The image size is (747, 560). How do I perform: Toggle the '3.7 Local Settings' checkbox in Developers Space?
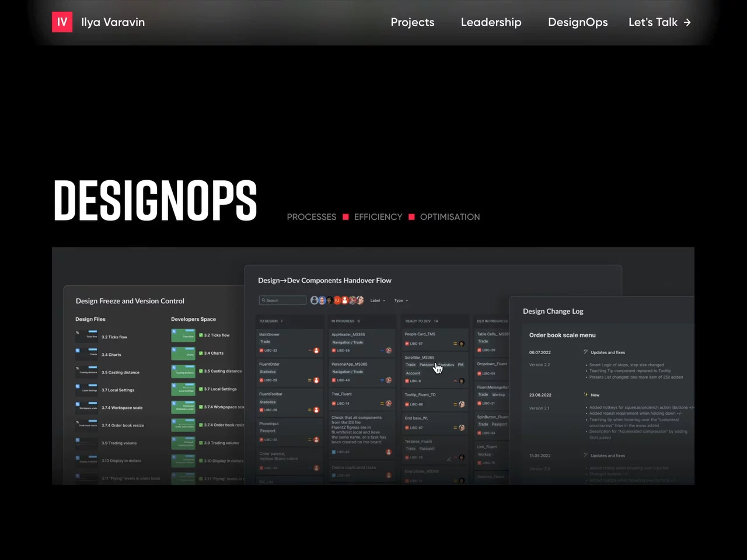pos(201,389)
